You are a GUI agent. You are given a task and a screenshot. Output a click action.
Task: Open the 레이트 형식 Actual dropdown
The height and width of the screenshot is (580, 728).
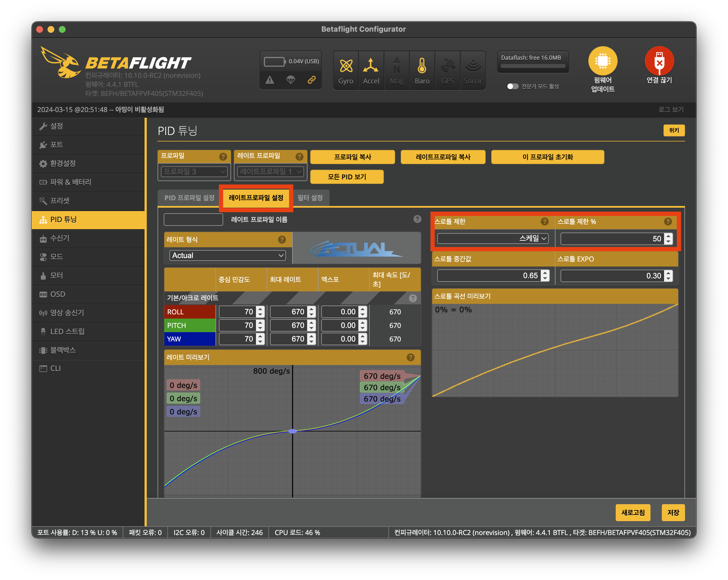[227, 255]
